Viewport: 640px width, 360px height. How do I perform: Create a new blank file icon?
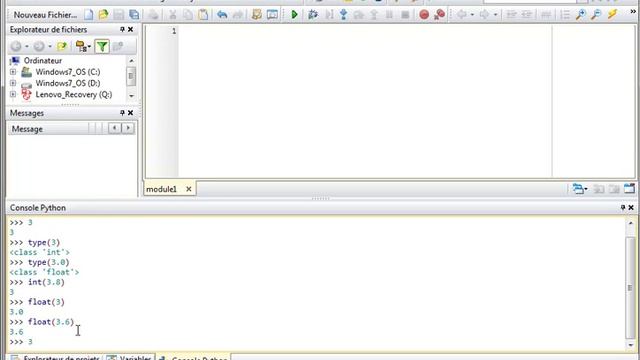pyautogui.click(x=89, y=15)
